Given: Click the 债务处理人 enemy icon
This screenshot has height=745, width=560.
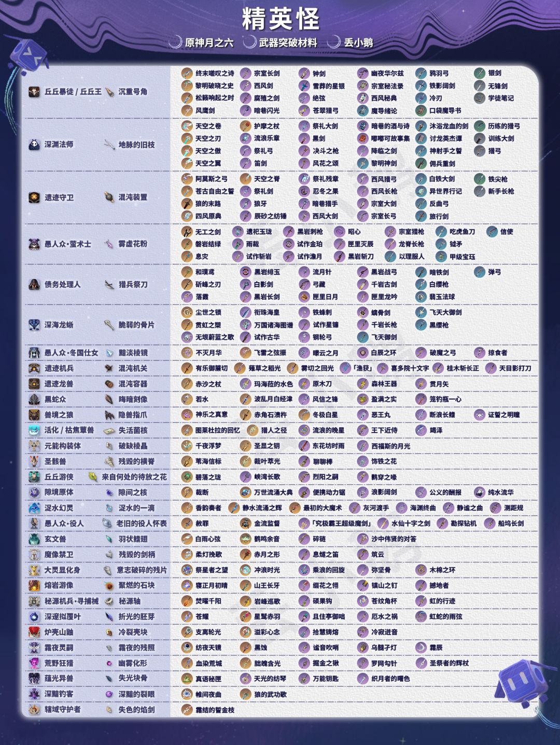Looking at the screenshot, I should (34, 285).
